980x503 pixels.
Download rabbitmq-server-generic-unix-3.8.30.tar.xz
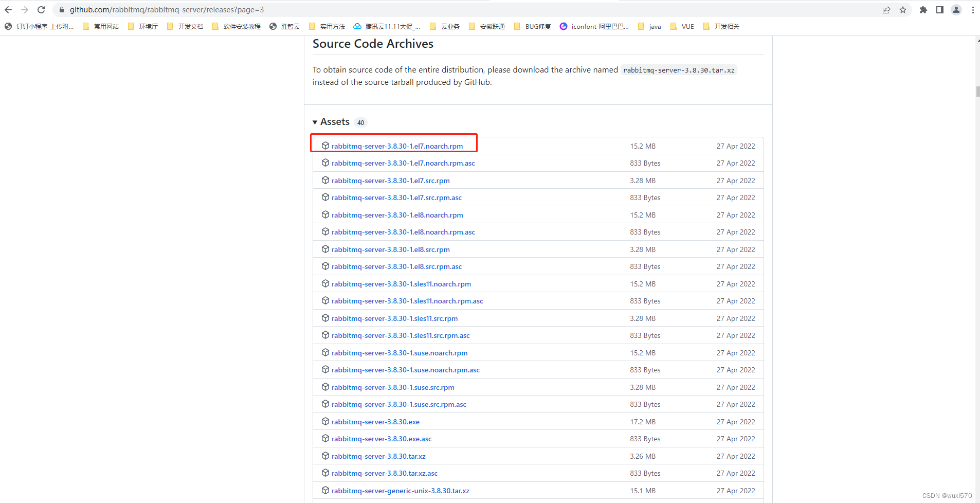400,491
